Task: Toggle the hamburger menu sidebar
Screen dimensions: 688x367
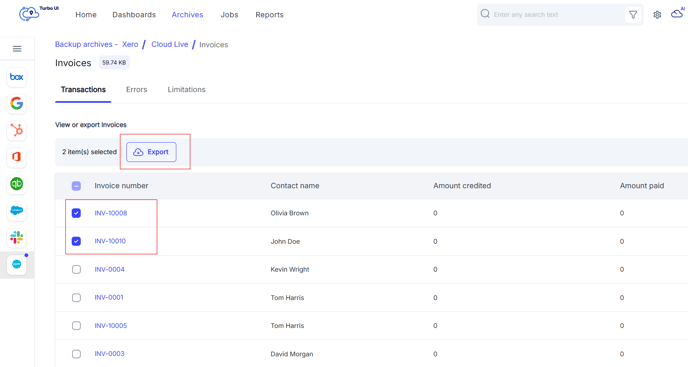Action: point(17,49)
